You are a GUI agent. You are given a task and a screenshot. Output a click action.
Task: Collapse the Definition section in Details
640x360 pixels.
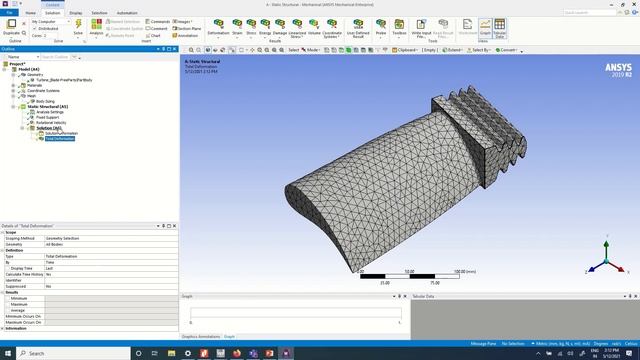tap(2, 250)
